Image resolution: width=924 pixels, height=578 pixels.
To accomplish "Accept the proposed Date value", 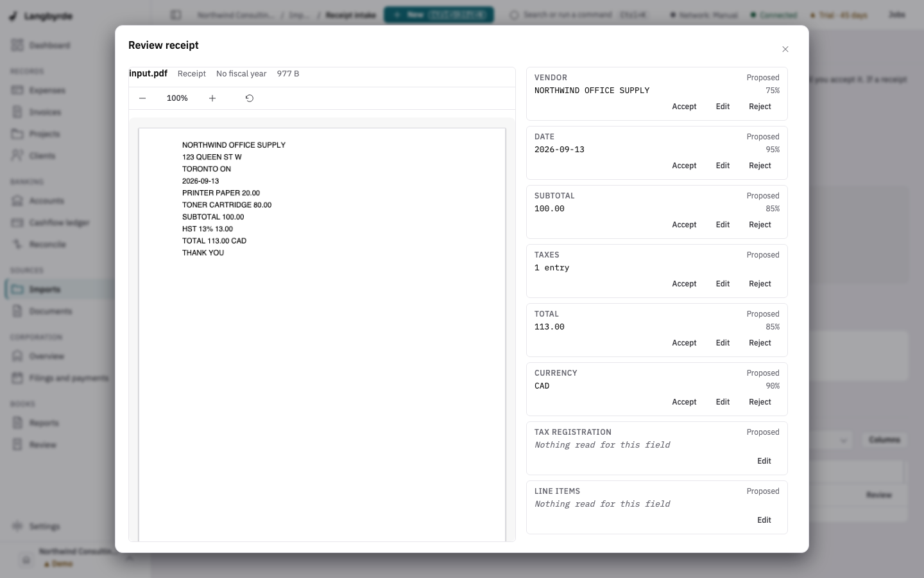I will click(684, 166).
